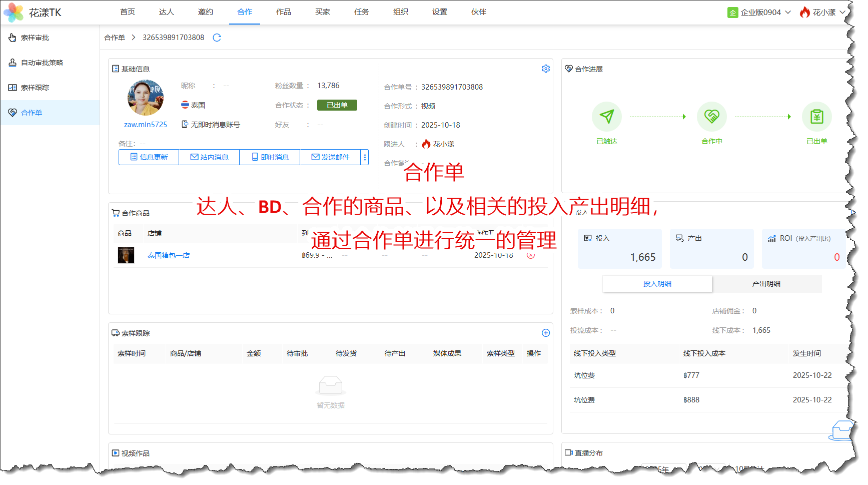
Task: Expand the 企业版0904 account dropdown
Action: 759,13
